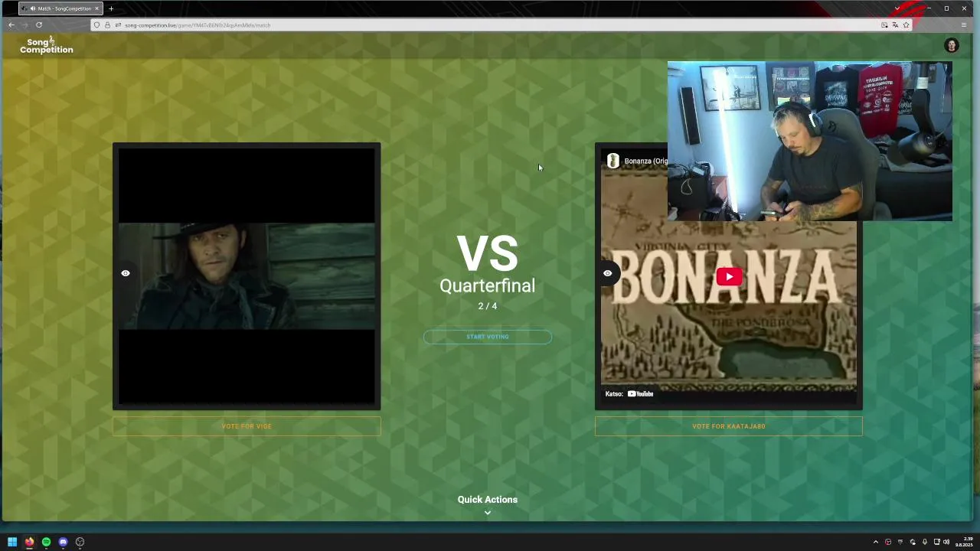Click the site padlock icon
This screenshot has height=551, width=980.
pos(107,25)
